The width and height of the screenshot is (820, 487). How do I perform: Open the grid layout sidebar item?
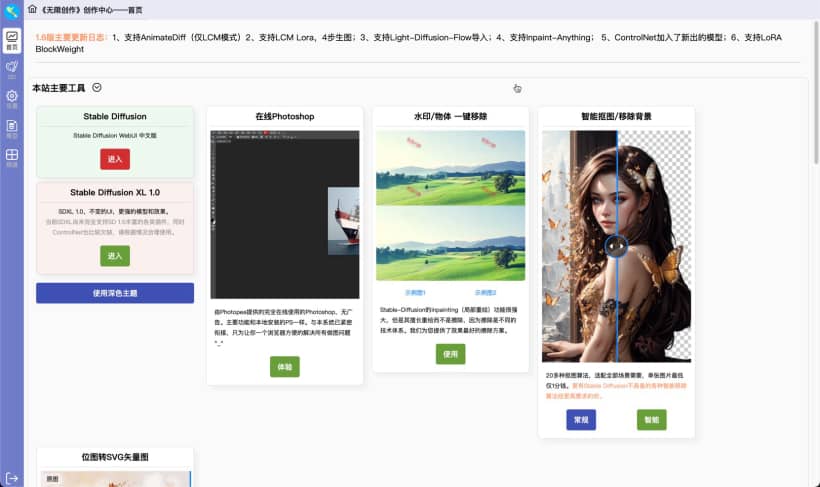(12, 158)
